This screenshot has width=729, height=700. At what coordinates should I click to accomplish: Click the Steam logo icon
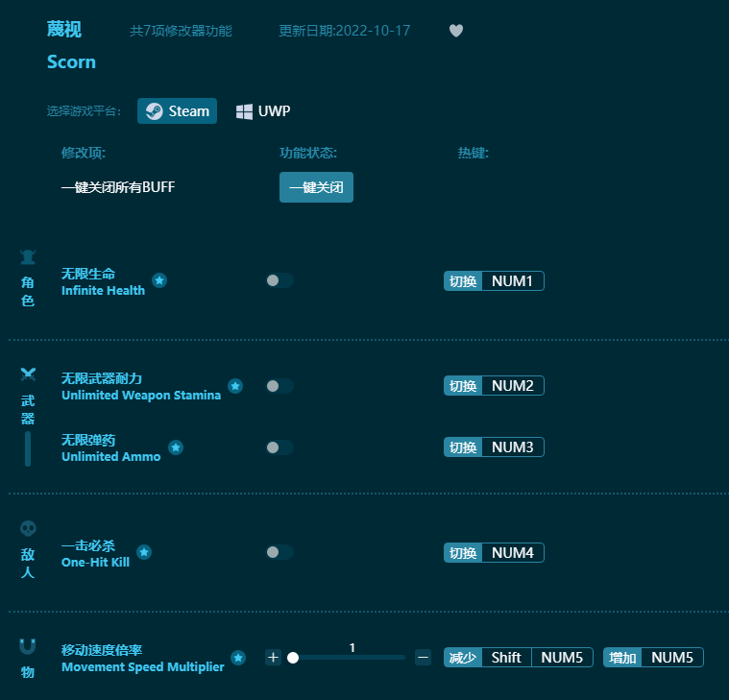click(155, 111)
